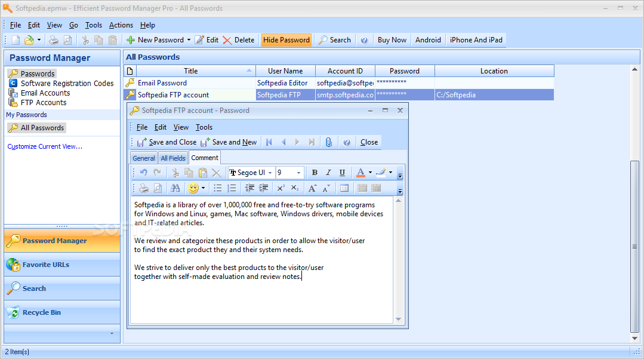
Task: Toggle underline formatting
Action: [x=342, y=173]
